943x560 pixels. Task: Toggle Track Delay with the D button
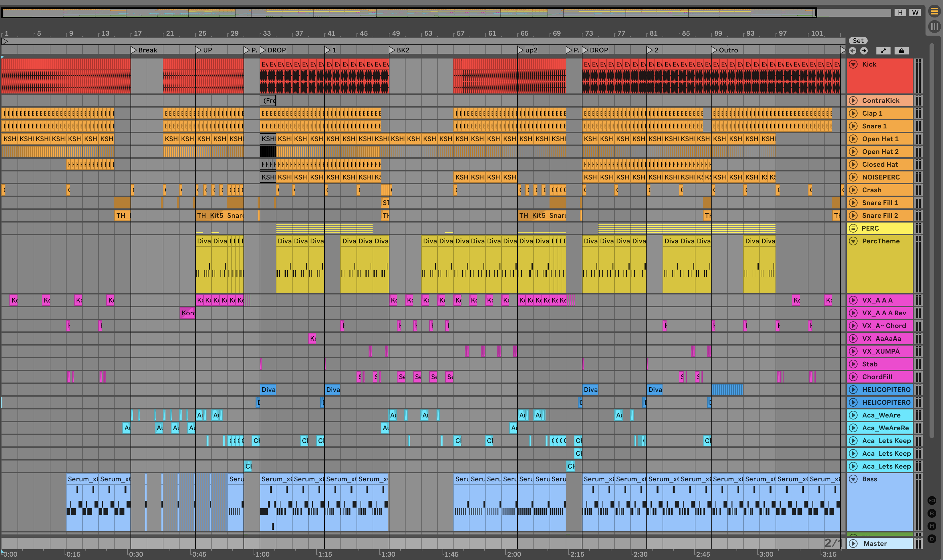932,539
